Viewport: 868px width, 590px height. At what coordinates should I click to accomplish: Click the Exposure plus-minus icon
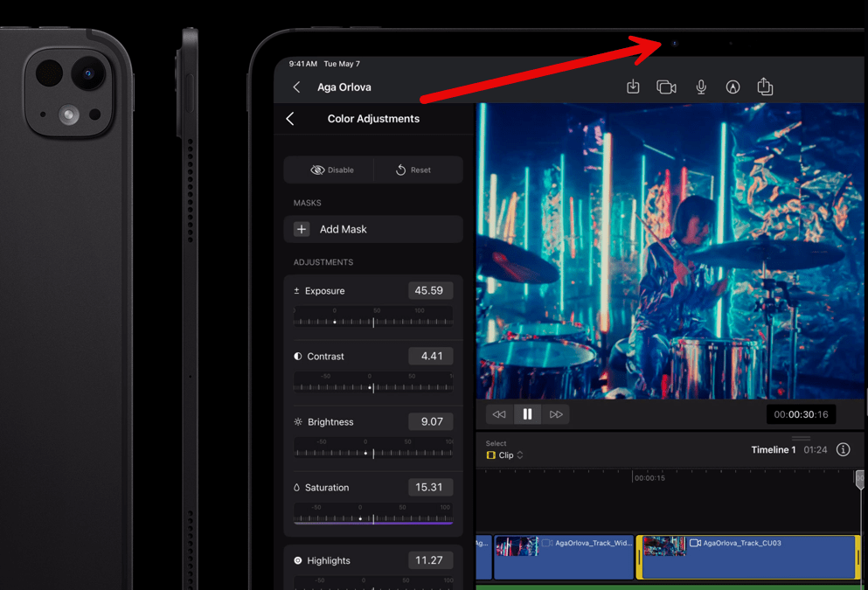point(296,290)
